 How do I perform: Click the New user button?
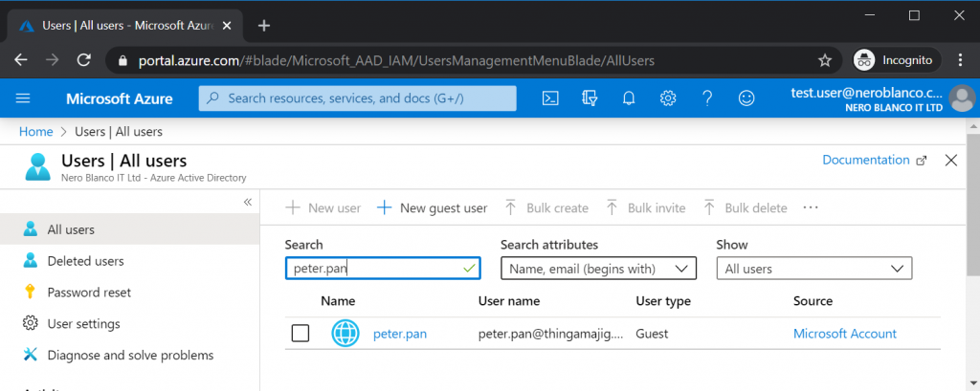pos(323,208)
